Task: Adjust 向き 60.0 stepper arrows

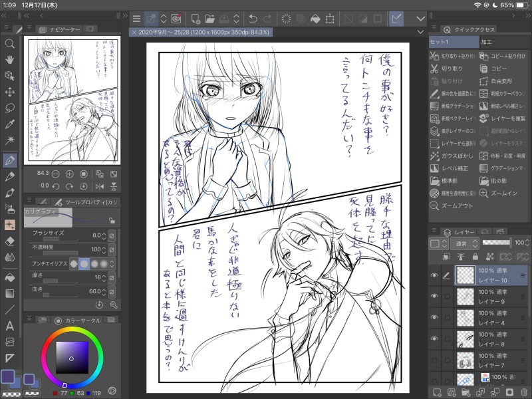Action: tap(104, 291)
